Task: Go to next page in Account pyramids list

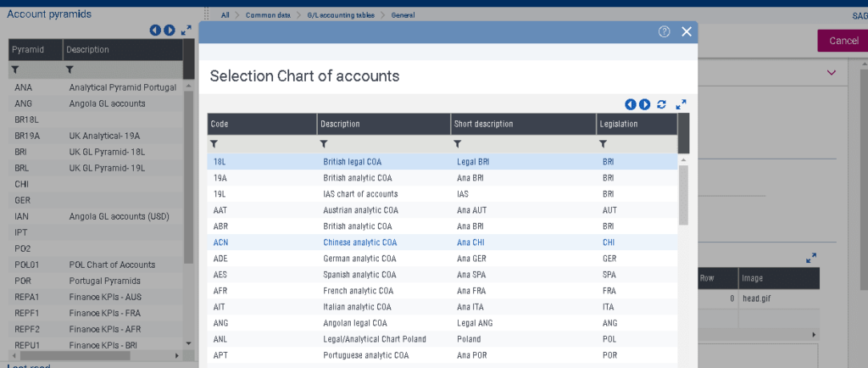Action: point(170,31)
